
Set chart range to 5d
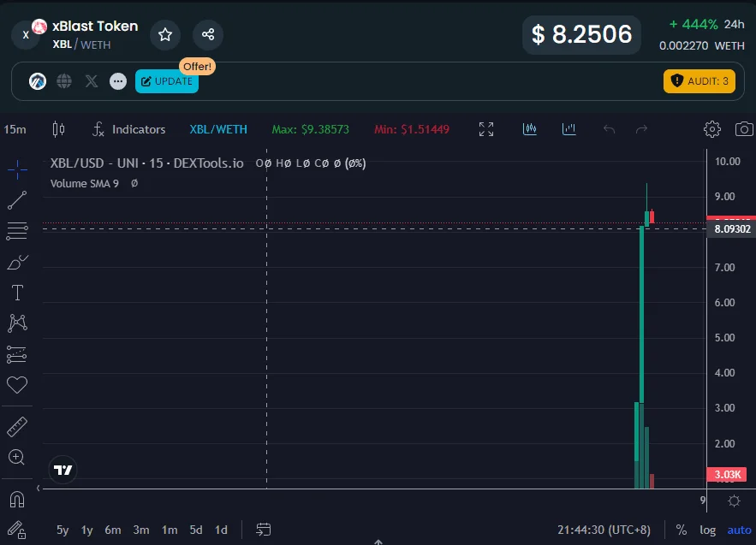tap(196, 530)
